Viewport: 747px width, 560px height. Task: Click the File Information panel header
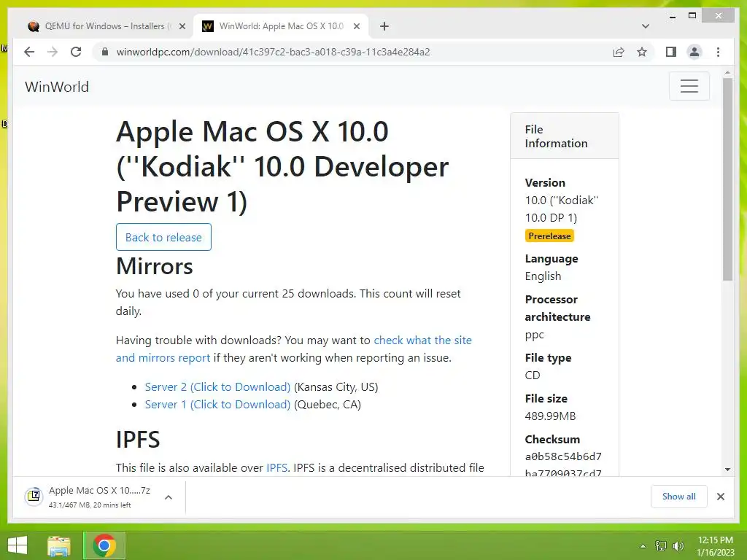pyautogui.click(x=565, y=136)
